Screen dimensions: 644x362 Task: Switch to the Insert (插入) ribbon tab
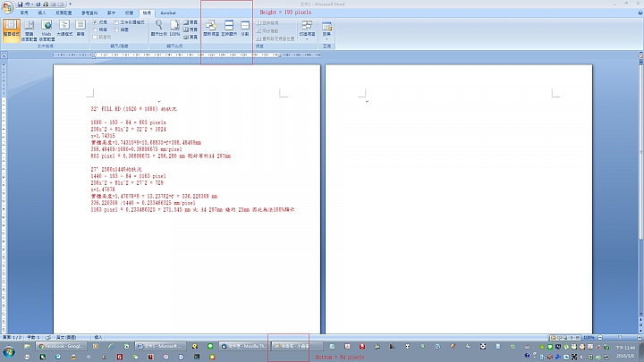click(x=42, y=13)
